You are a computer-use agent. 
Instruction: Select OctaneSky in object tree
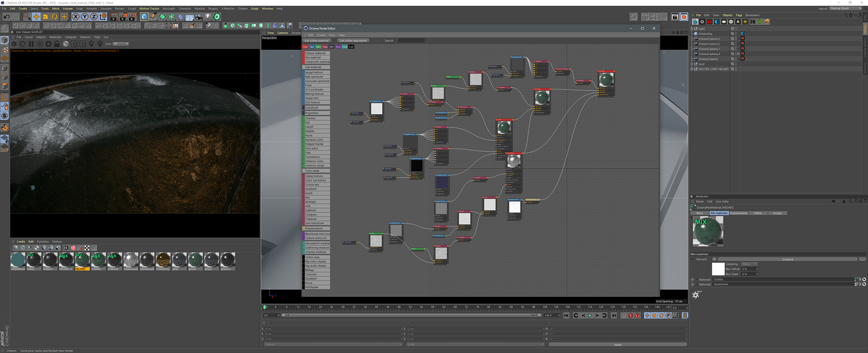[705, 33]
